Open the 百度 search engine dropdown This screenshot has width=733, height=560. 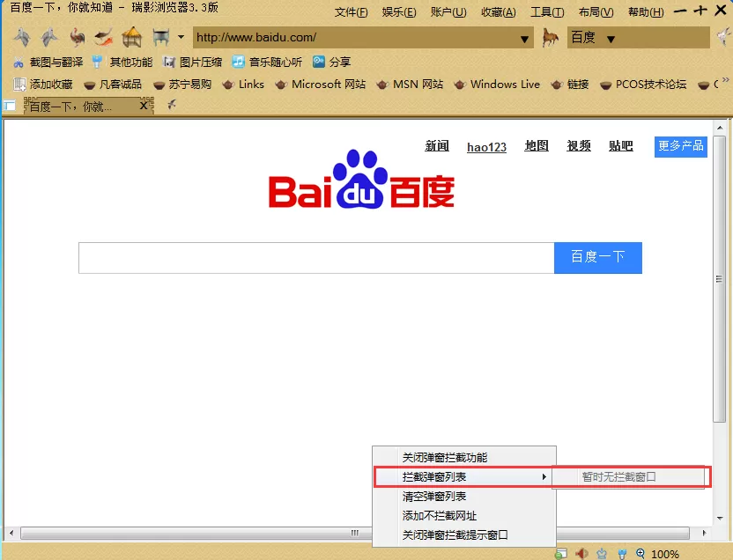[x=611, y=40]
